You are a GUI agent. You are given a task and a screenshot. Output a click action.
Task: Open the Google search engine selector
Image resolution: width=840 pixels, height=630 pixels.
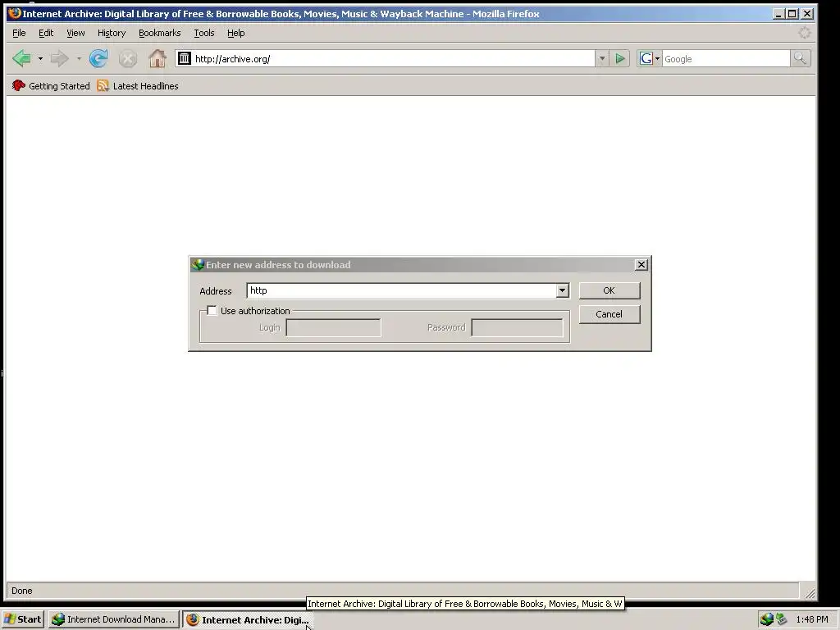[x=650, y=58]
